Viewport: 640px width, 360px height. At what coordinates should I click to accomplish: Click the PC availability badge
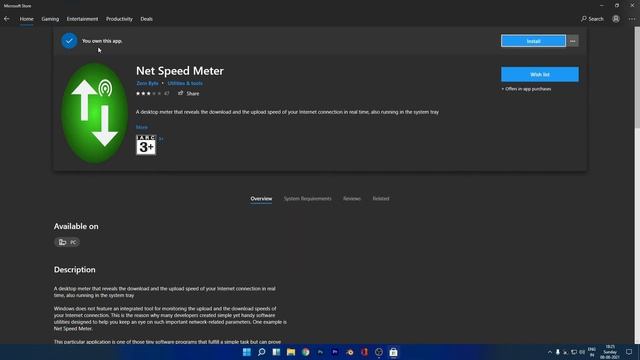67,242
